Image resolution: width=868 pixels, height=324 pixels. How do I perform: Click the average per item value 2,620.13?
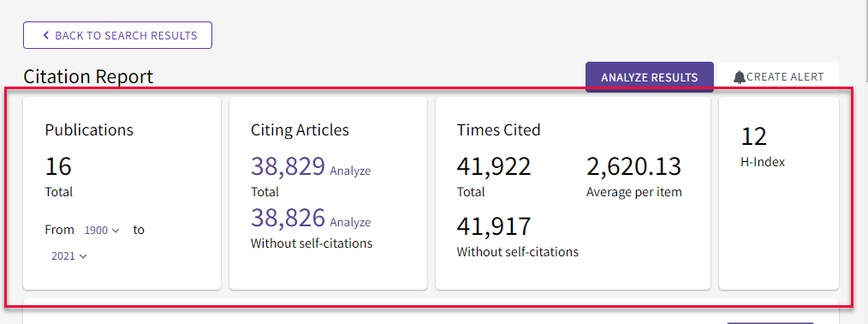click(633, 166)
